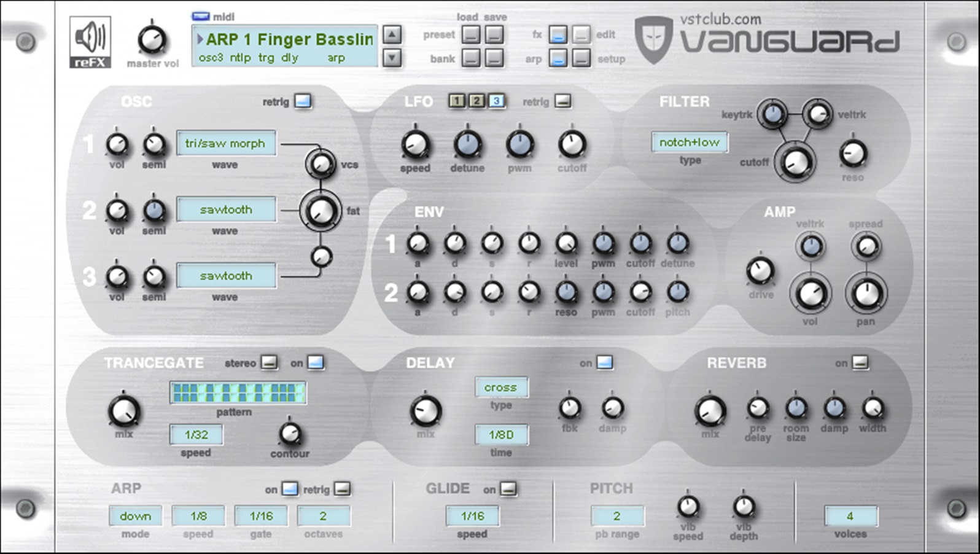
Task: Click the LFO detune knob
Action: coord(467,145)
